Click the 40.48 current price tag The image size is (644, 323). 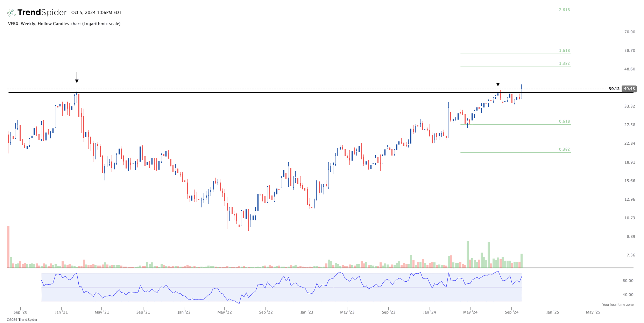(629, 89)
